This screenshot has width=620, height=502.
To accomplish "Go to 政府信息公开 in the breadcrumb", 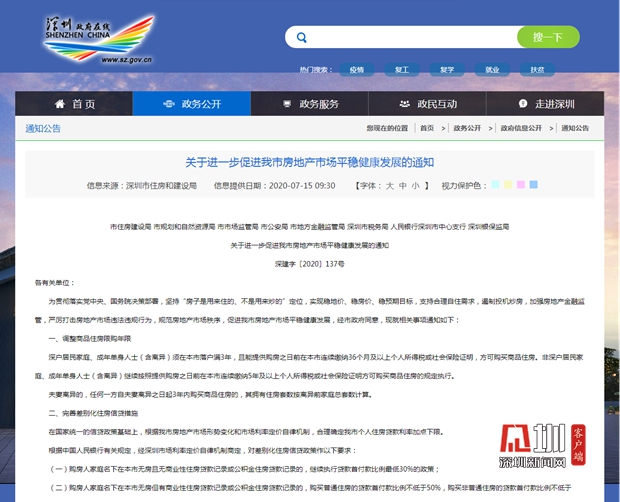I will pyautogui.click(x=520, y=128).
